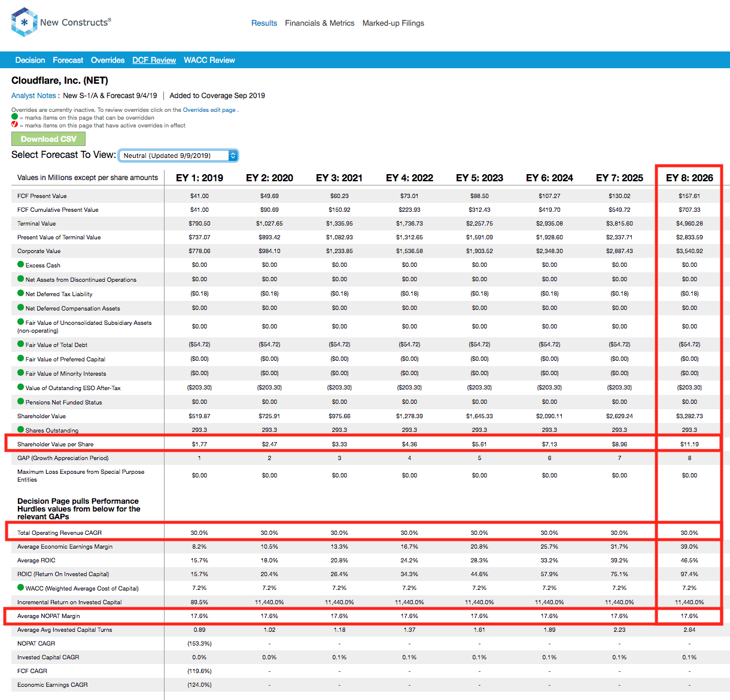Open the Marked-up Filings tab
The height and width of the screenshot is (700, 730).
[393, 23]
